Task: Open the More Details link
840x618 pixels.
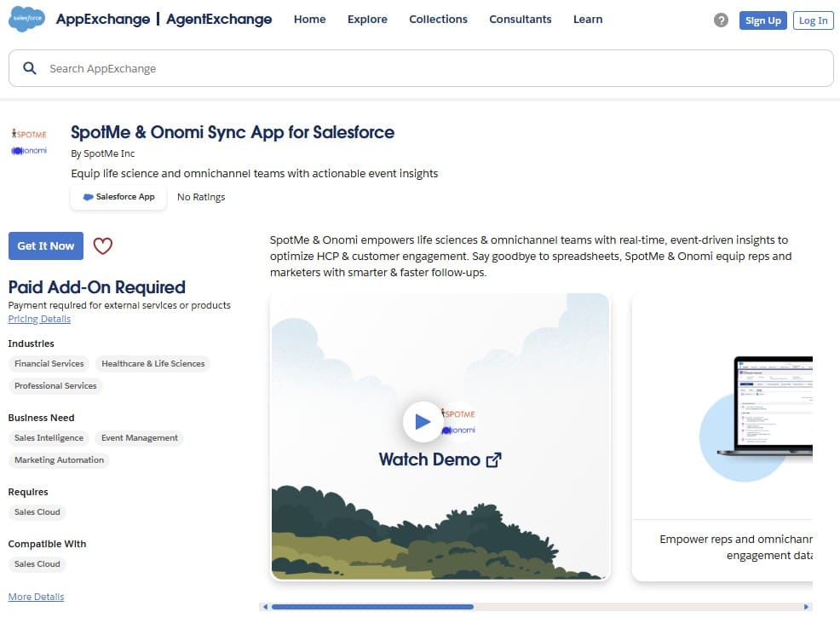Action: pos(36,597)
